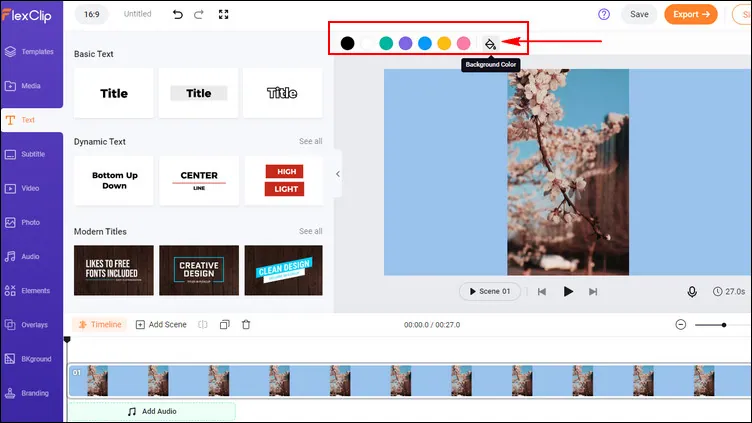
Task: Play the video preview
Action: click(x=568, y=292)
